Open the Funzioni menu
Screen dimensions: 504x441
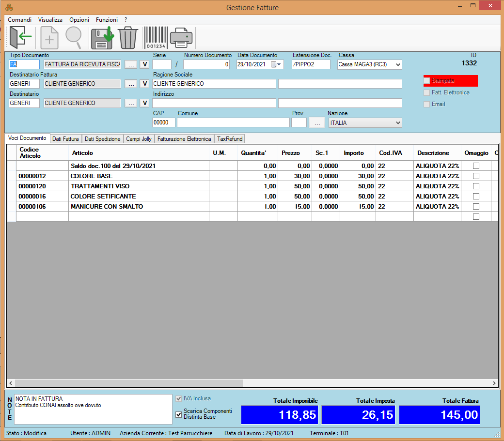(107, 20)
